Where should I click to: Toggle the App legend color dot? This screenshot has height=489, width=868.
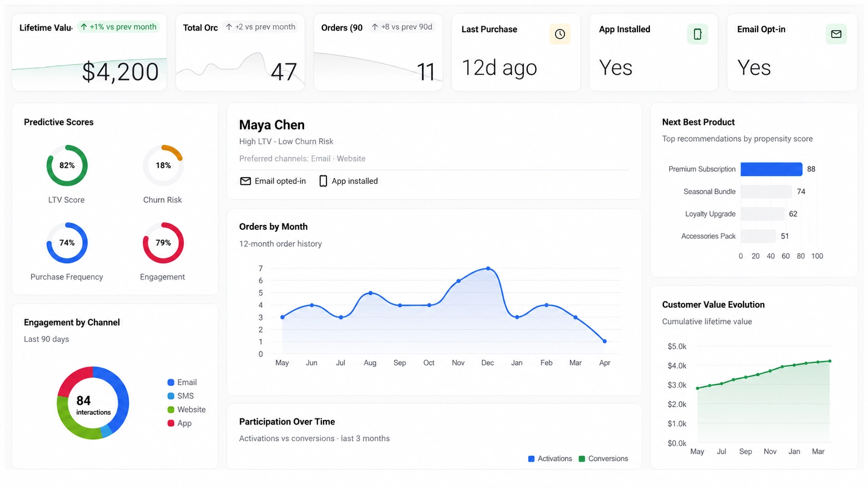click(171, 423)
